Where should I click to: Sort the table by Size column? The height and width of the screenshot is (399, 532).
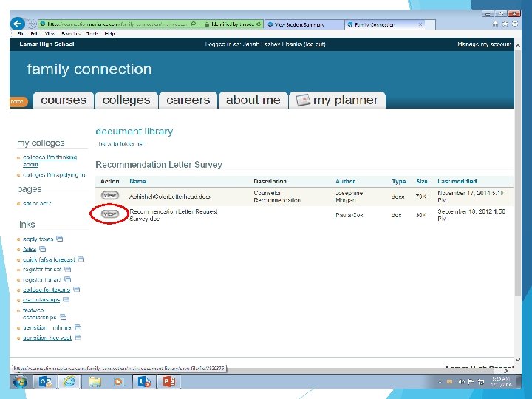click(x=422, y=181)
